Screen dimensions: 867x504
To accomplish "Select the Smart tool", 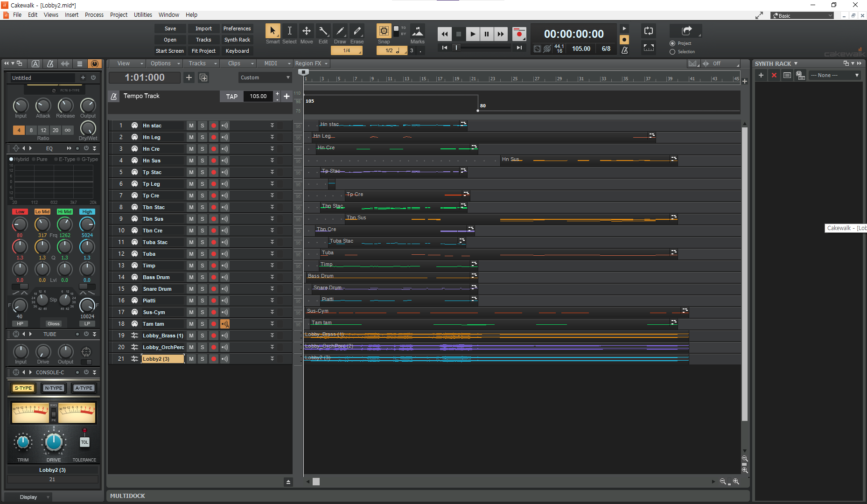I will click(x=273, y=31).
